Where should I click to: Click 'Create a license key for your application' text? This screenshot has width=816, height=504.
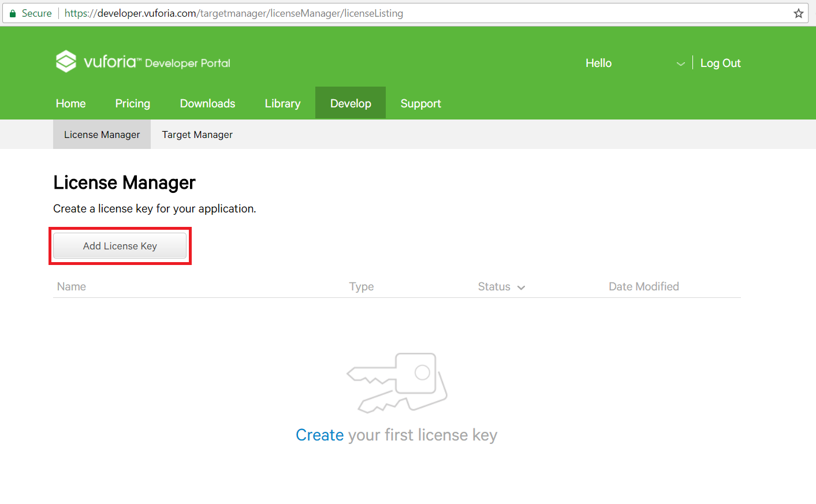pyautogui.click(x=155, y=208)
